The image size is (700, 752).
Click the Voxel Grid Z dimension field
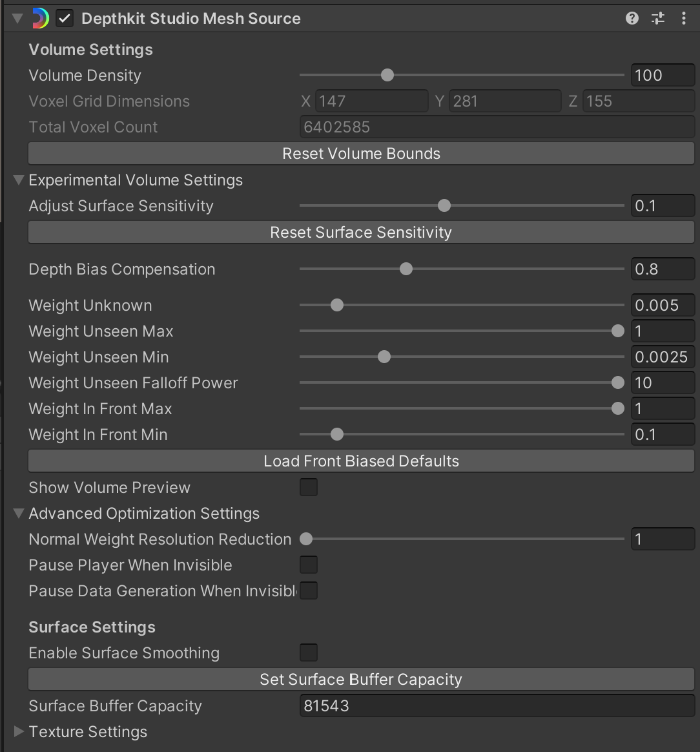click(x=639, y=101)
